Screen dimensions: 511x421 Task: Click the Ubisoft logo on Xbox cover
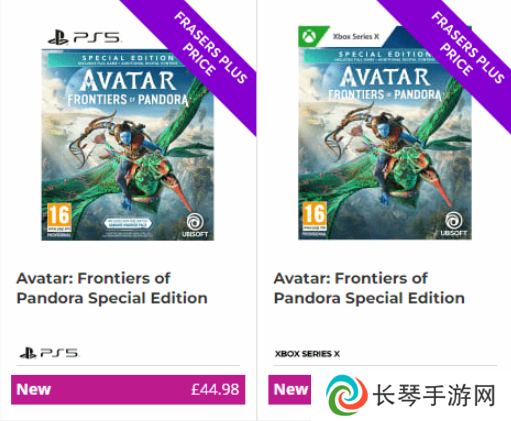[453, 223]
